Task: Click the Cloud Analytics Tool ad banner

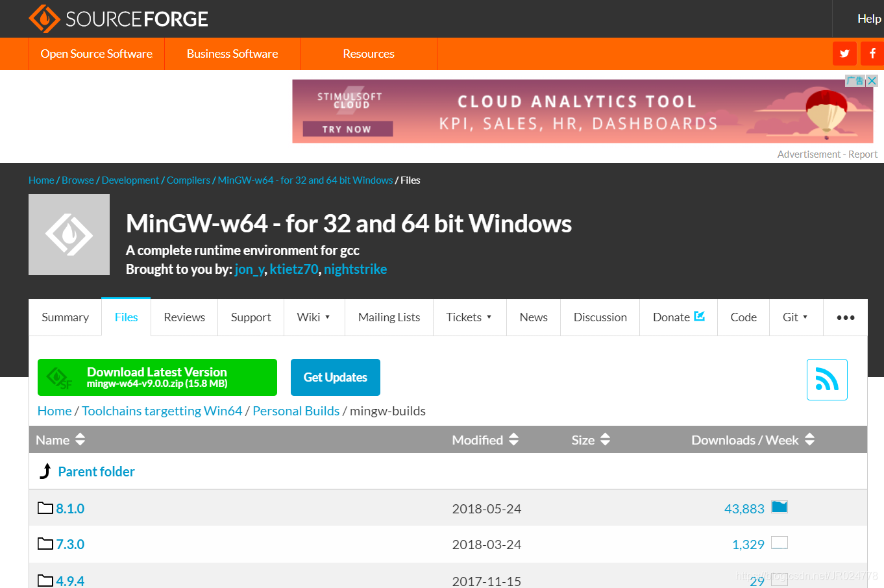Action: coord(583,111)
